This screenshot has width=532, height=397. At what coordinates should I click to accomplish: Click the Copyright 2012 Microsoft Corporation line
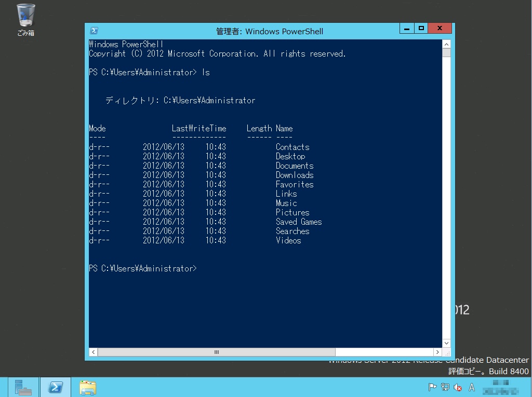(x=217, y=53)
